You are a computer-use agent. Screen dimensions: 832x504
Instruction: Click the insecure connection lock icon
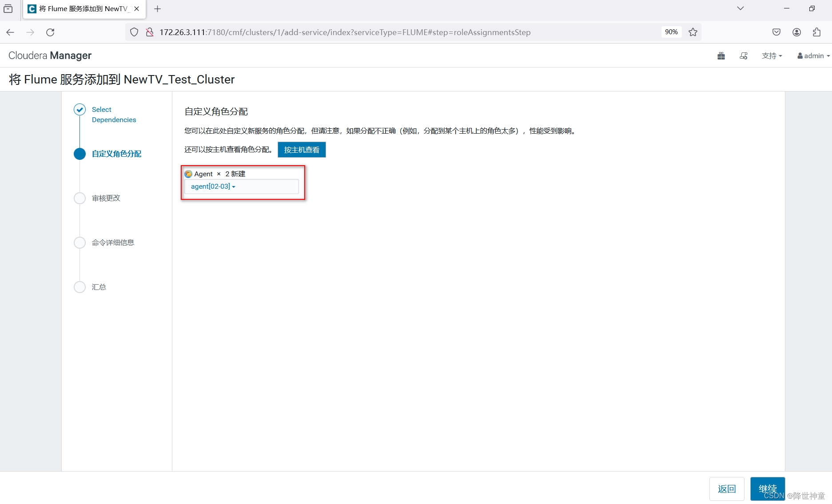(x=150, y=32)
